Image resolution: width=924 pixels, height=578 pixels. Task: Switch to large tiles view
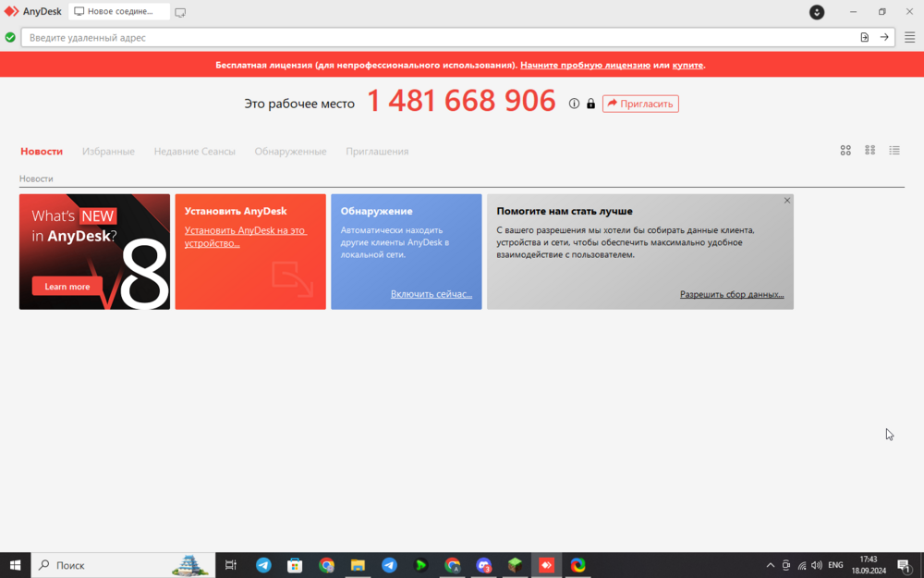click(x=845, y=151)
